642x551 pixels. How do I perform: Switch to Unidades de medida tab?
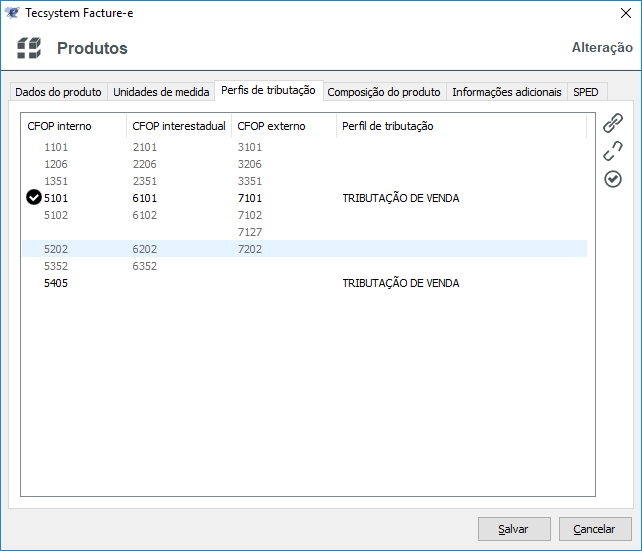pyautogui.click(x=161, y=92)
